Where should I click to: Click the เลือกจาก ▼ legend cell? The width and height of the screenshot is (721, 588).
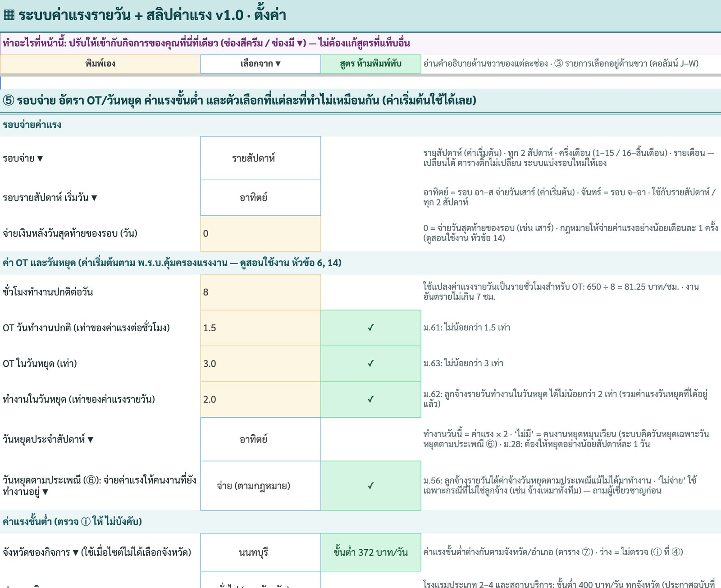(260, 64)
